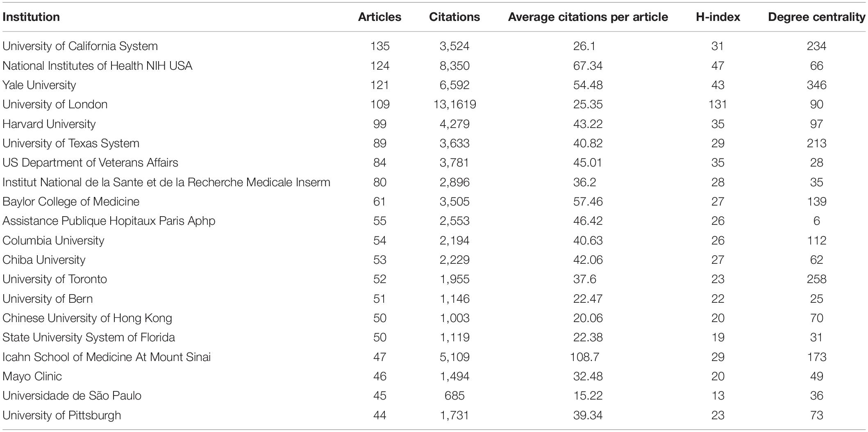Click Average citations per article header
Screen dimensions: 868x432
(588, 17)
